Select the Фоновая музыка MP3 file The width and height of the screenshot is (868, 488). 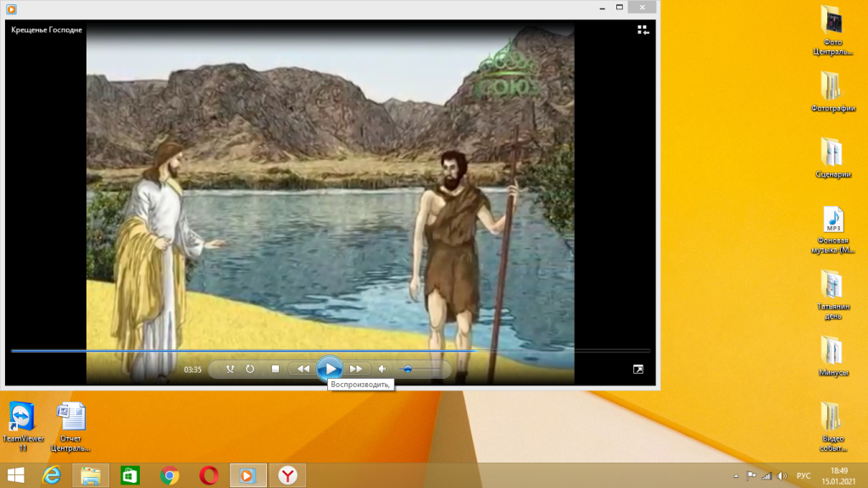[x=832, y=230]
